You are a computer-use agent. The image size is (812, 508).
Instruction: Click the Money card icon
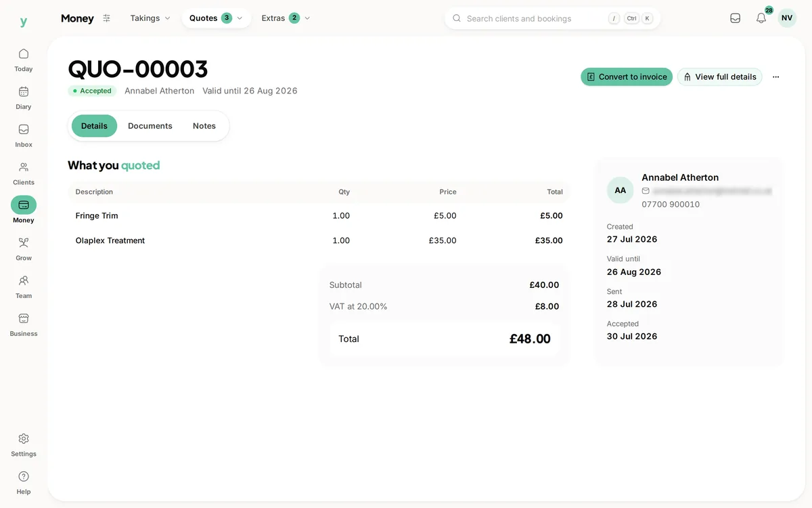click(x=24, y=205)
